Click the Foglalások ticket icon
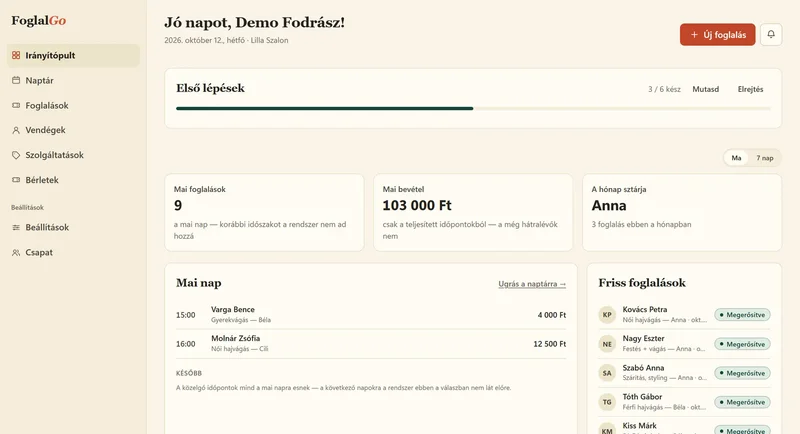The image size is (800, 434). pos(16,105)
